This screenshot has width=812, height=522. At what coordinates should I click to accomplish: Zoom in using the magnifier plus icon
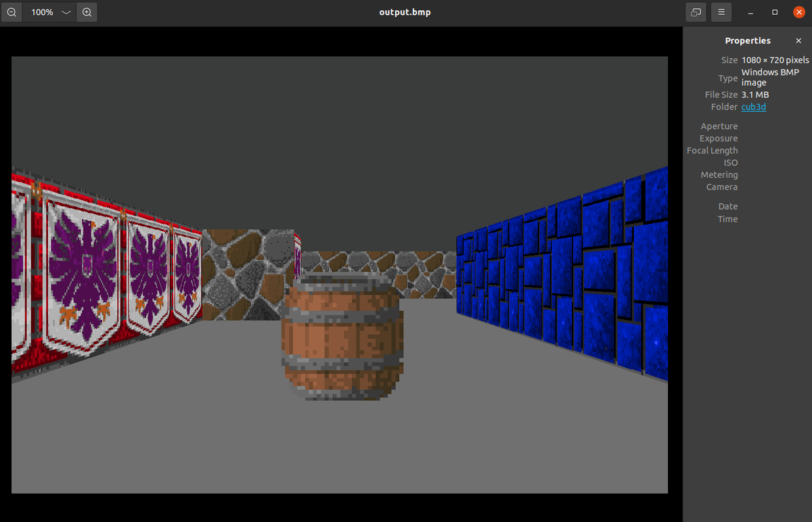click(x=87, y=12)
